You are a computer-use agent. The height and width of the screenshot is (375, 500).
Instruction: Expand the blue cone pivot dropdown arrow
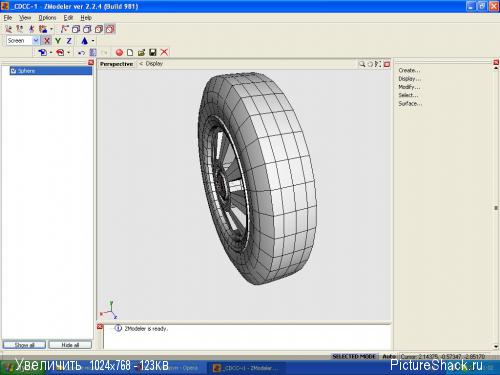click(x=93, y=41)
